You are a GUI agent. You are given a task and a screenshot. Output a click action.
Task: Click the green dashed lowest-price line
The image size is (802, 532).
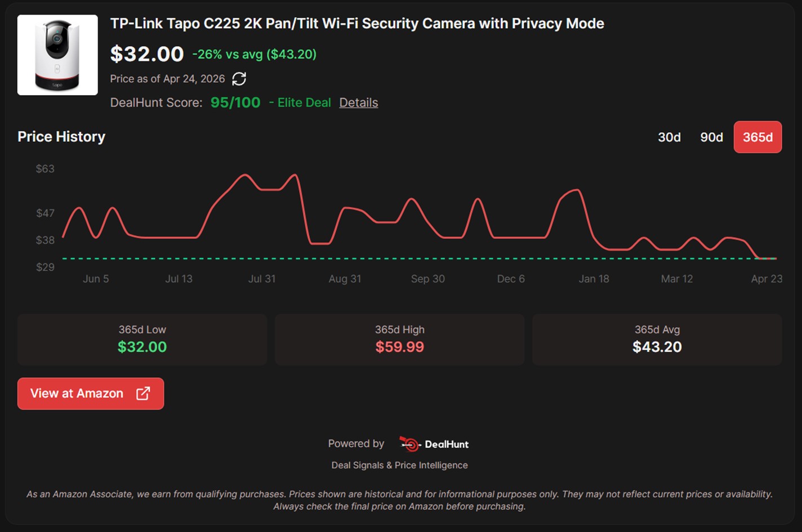pos(394,258)
